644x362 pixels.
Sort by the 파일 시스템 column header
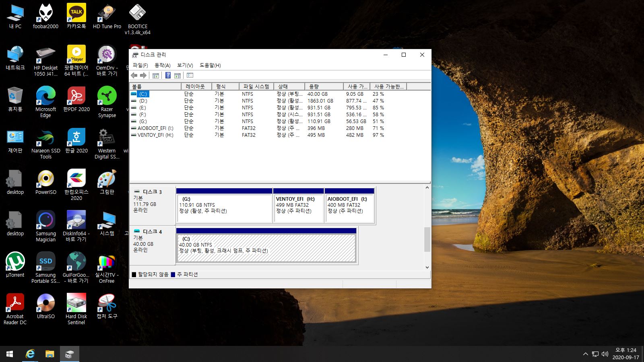coord(256,86)
